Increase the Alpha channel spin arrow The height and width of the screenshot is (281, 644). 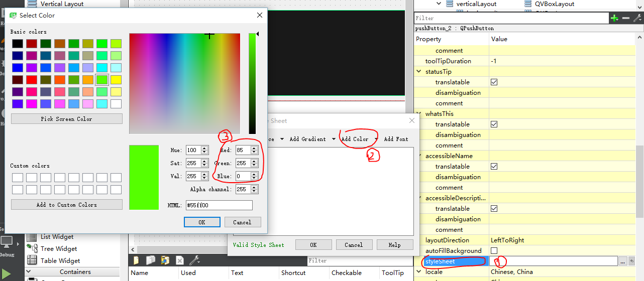[x=254, y=187]
